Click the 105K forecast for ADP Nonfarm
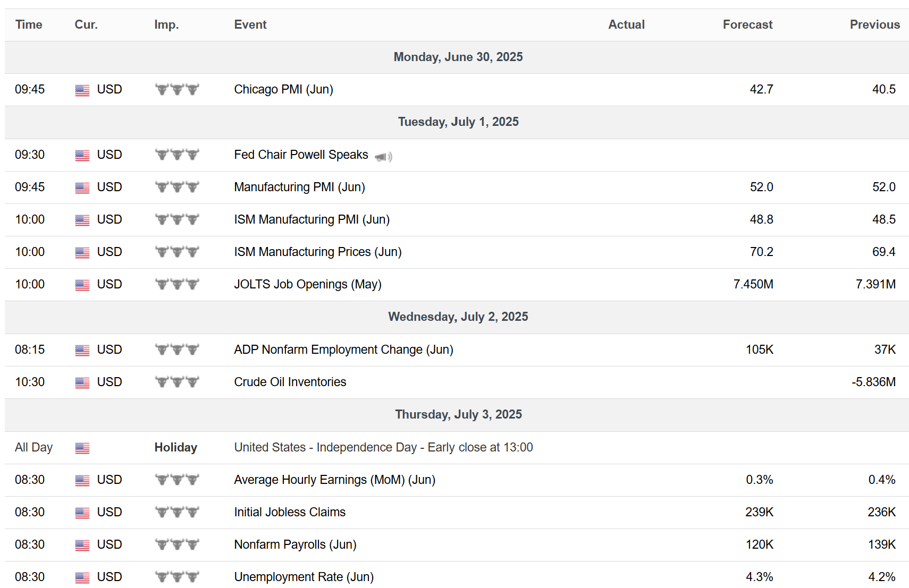Viewport: 909px width, 588px height. click(x=760, y=350)
